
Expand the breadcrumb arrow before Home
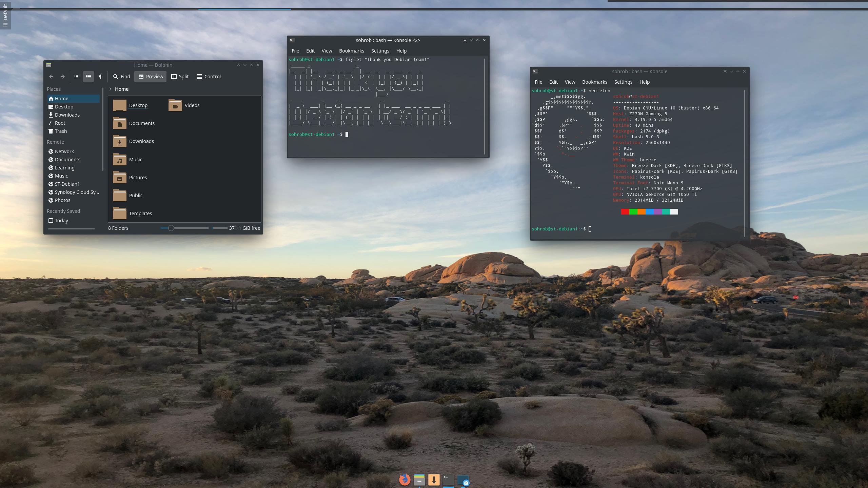pos(111,89)
